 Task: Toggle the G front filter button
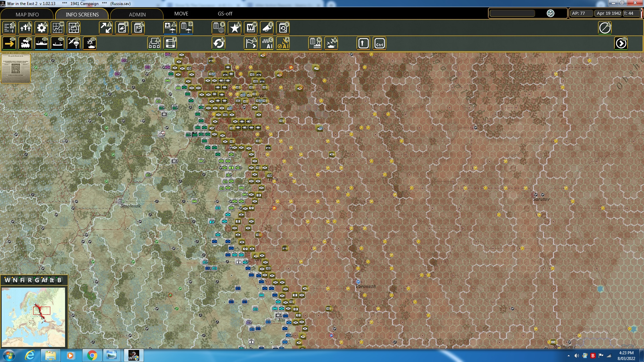pos(37,280)
